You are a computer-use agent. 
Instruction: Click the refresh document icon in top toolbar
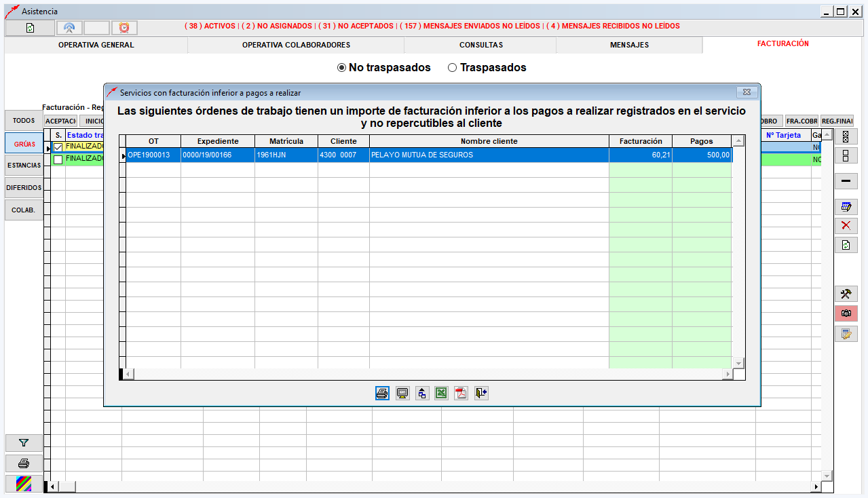click(30, 28)
